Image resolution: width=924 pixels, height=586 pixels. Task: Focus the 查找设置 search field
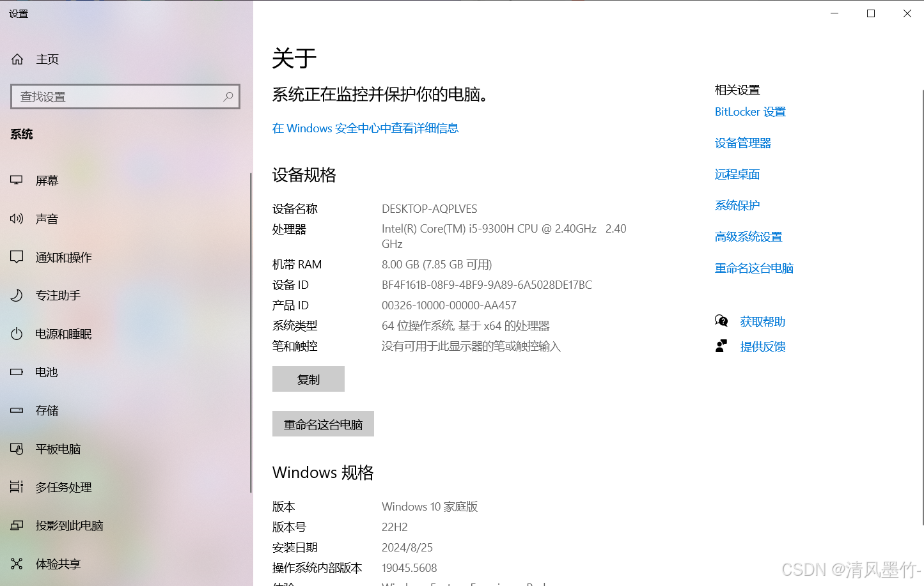point(125,96)
